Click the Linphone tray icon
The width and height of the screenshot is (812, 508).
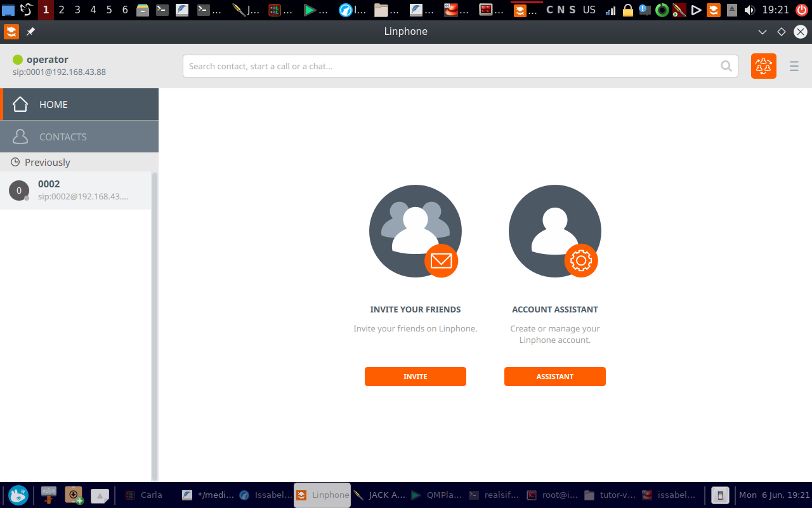[x=714, y=10]
